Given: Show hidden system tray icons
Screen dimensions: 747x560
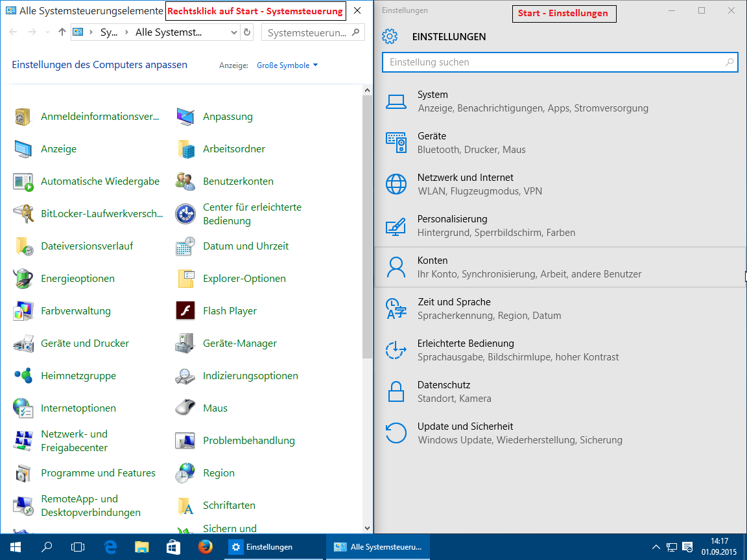Looking at the screenshot, I should pyautogui.click(x=656, y=547).
